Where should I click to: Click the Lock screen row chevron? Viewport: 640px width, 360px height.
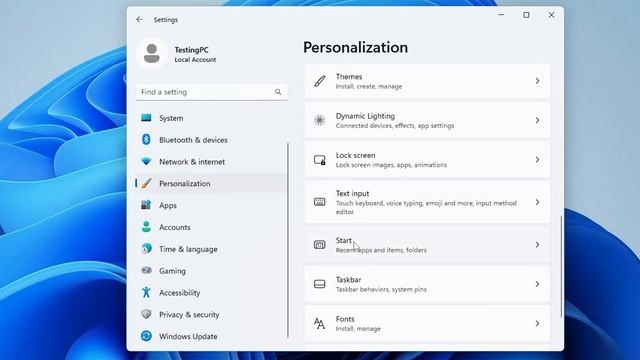click(537, 160)
